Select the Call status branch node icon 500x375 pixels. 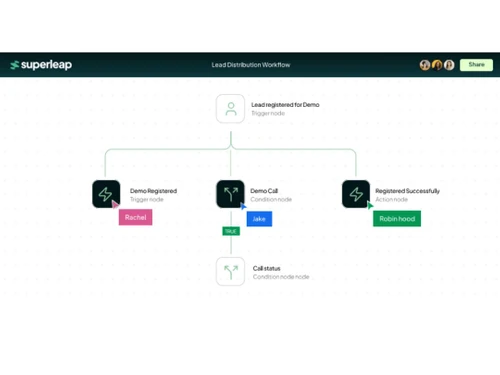[230, 271]
